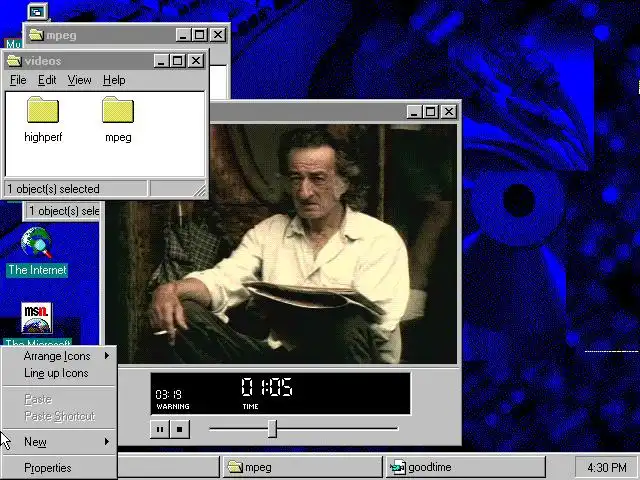The height and width of the screenshot is (480, 640).
Task: Close the videos window
Action: [x=196, y=61]
